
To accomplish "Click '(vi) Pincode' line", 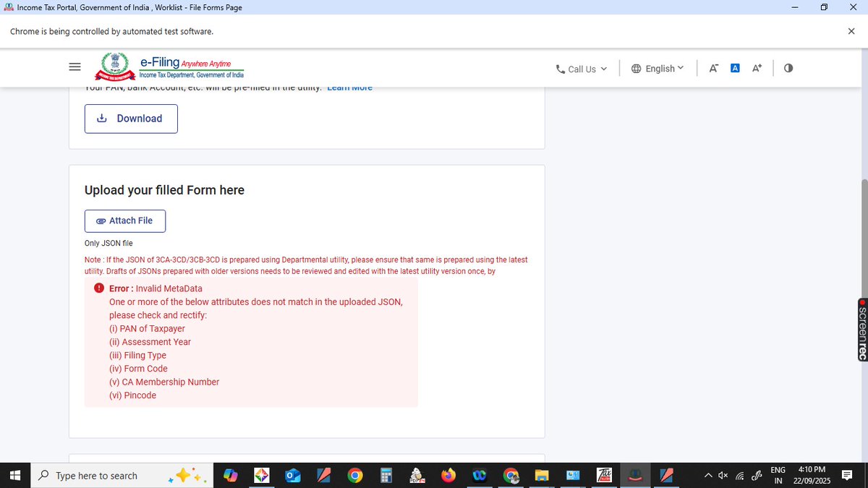I will [132, 395].
